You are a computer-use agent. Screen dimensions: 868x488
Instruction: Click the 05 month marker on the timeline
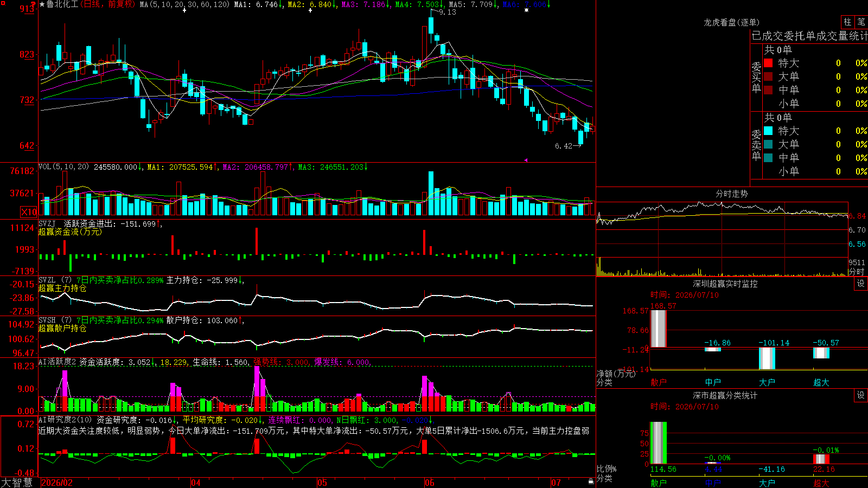(322, 483)
